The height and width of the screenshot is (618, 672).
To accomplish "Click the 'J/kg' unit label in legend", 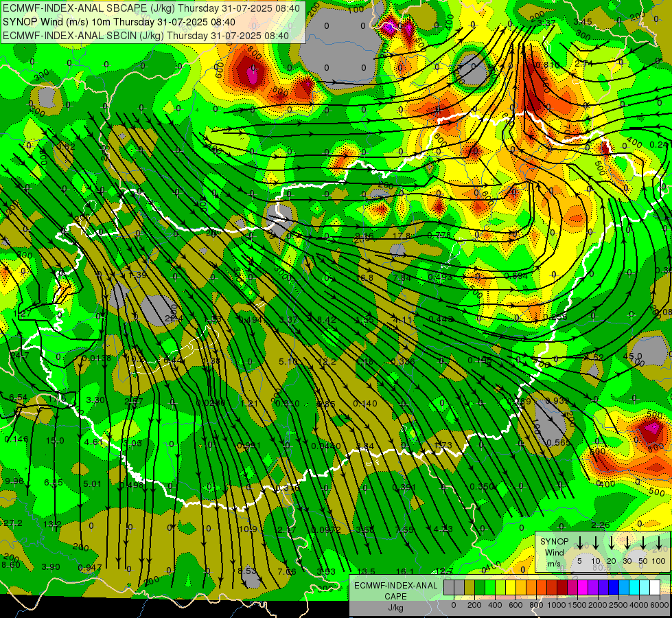I will click(395, 608).
